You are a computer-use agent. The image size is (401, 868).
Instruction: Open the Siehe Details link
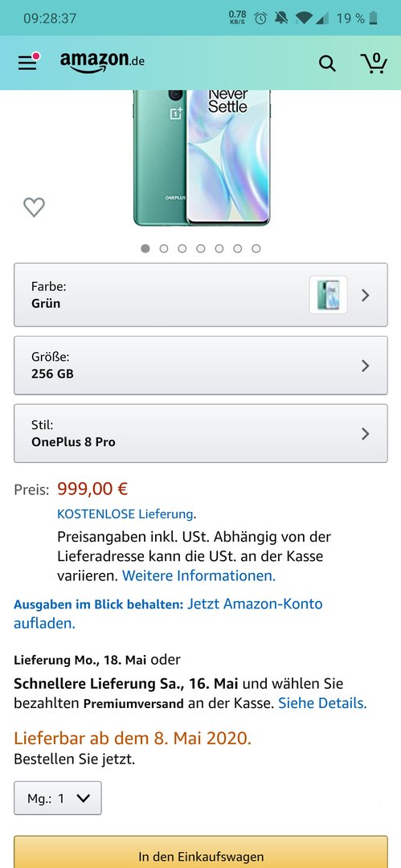[322, 703]
